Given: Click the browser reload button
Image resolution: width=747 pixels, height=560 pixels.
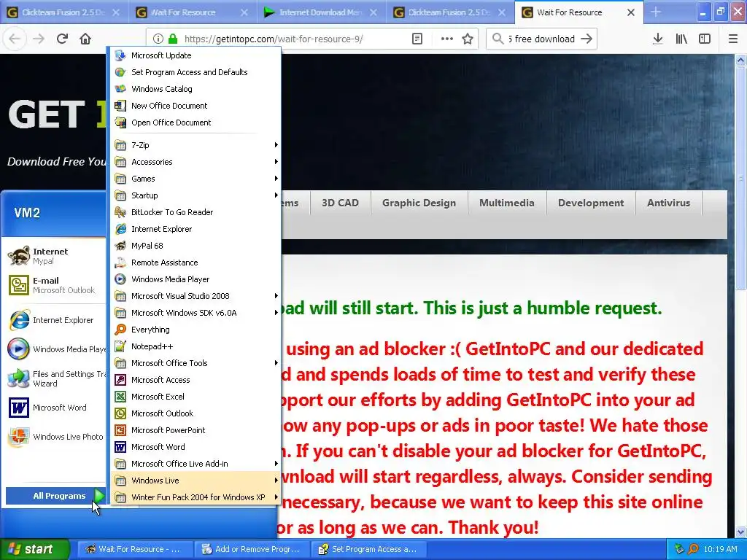Looking at the screenshot, I should (x=62, y=39).
